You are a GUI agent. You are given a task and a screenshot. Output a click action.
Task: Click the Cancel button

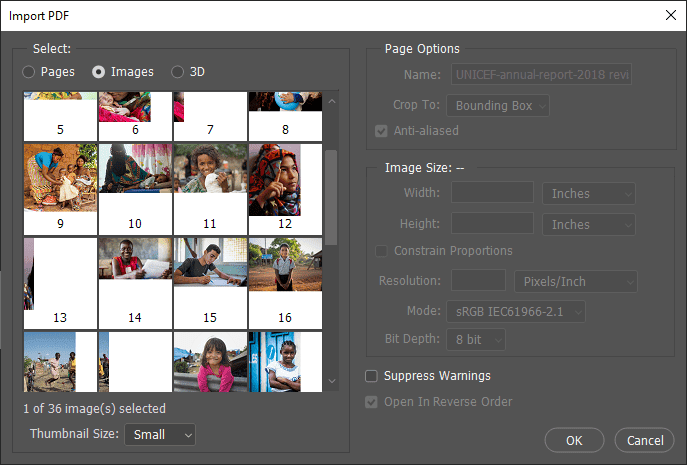[x=645, y=440]
